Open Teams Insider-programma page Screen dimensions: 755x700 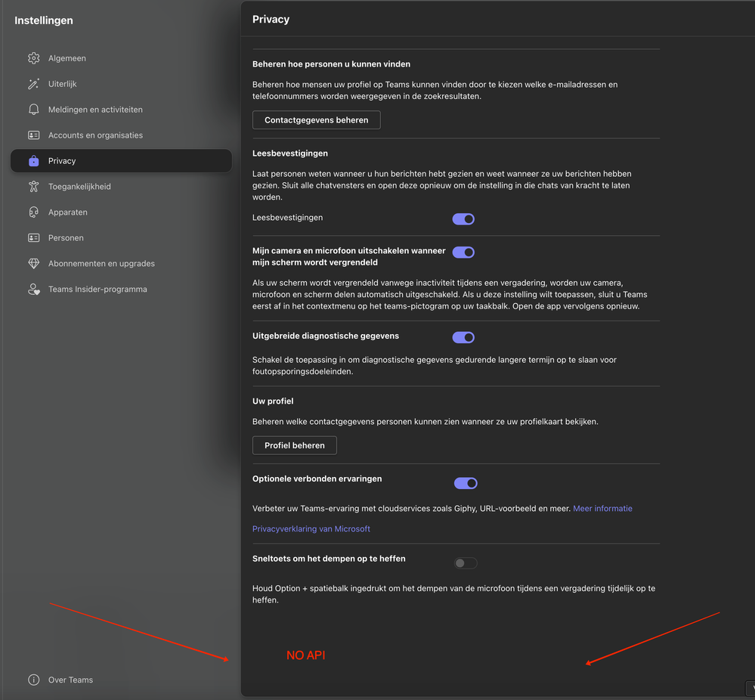point(121,289)
